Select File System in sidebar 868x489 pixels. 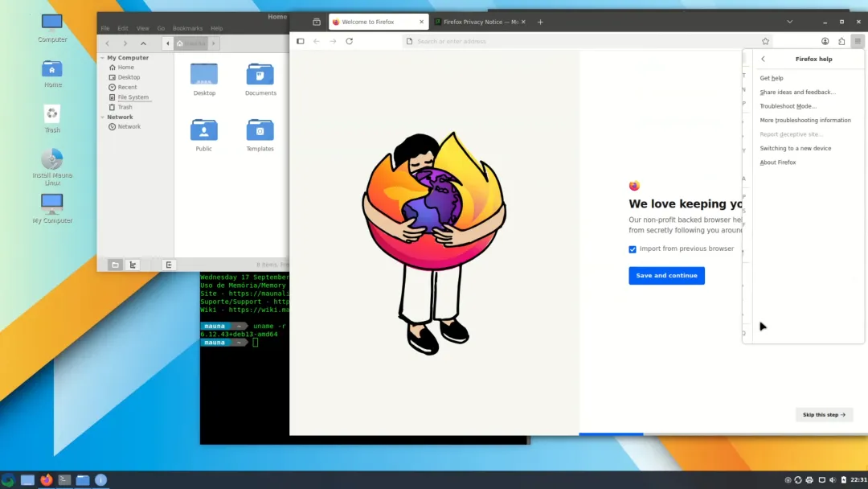click(x=133, y=97)
